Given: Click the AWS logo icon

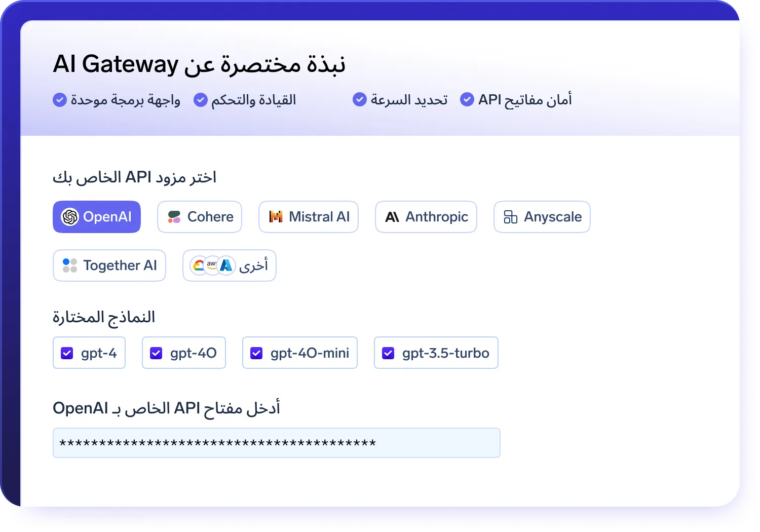Looking at the screenshot, I should [x=212, y=265].
